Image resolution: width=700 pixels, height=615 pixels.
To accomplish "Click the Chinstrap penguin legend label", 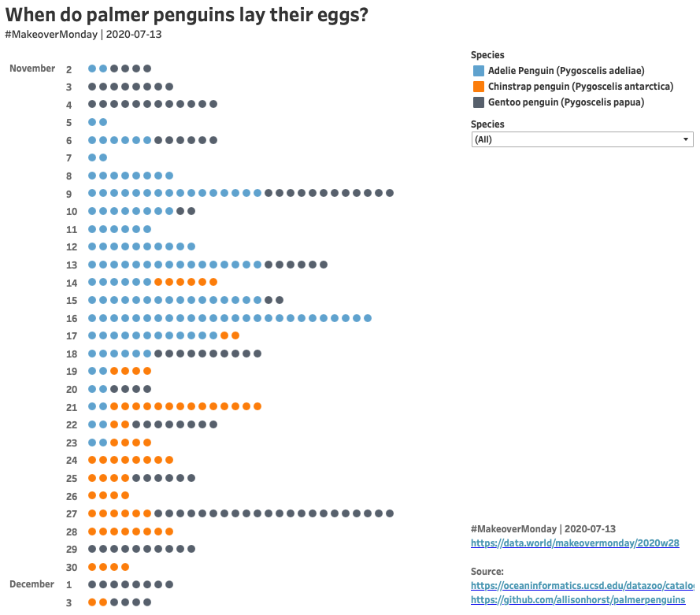I will click(580, 87).
